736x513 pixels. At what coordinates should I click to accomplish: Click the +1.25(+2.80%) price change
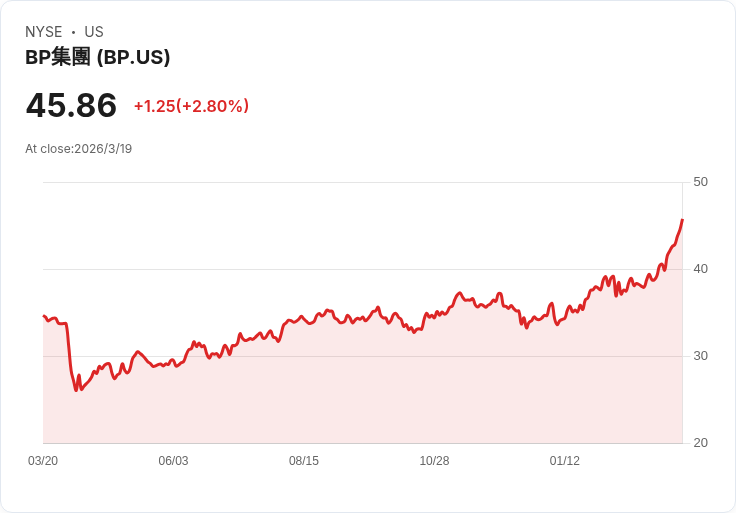192,106
